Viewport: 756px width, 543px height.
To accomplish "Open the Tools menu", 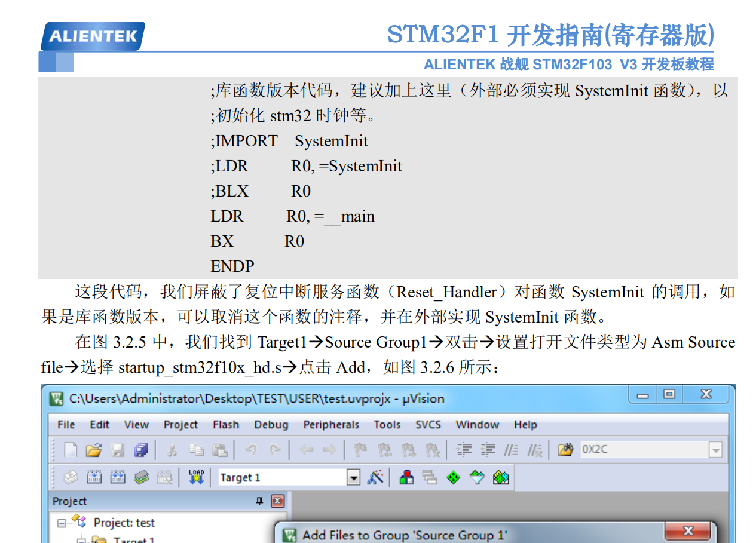I will coord(387,425).
